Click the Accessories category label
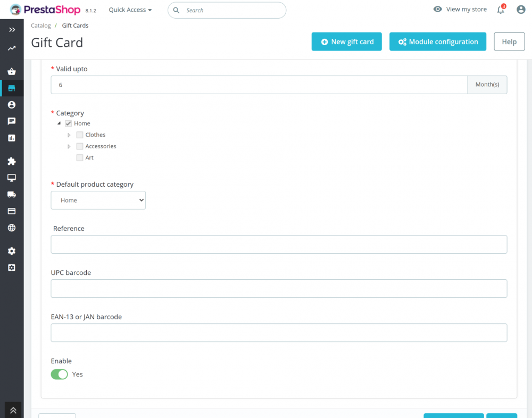 (101, 146)
